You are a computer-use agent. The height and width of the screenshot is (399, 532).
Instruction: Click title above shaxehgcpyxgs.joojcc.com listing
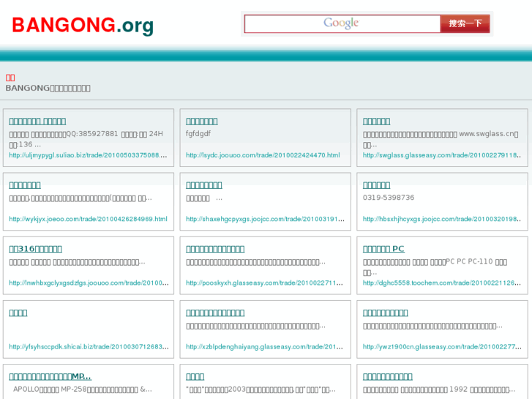(204, 185)
